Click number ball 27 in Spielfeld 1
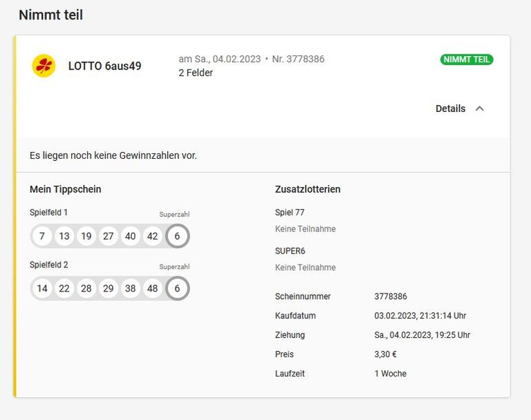This screenshot has width=531, height=420. click(108, 236)
